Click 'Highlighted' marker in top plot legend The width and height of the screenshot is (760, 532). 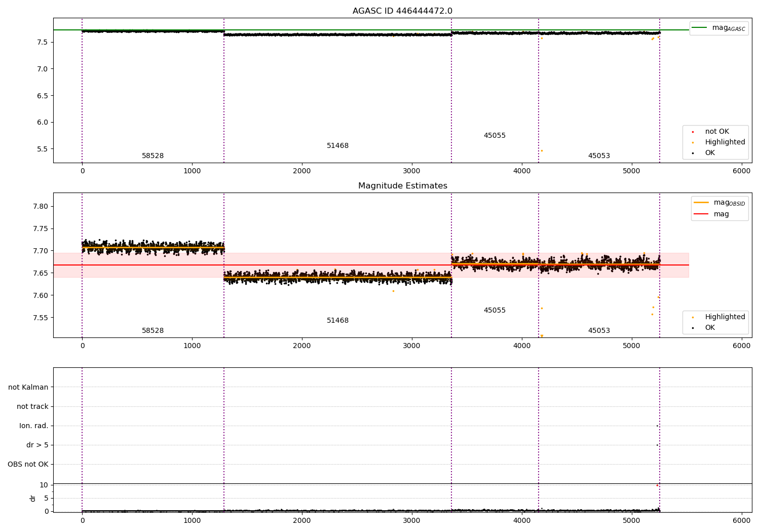click(693, 142)
